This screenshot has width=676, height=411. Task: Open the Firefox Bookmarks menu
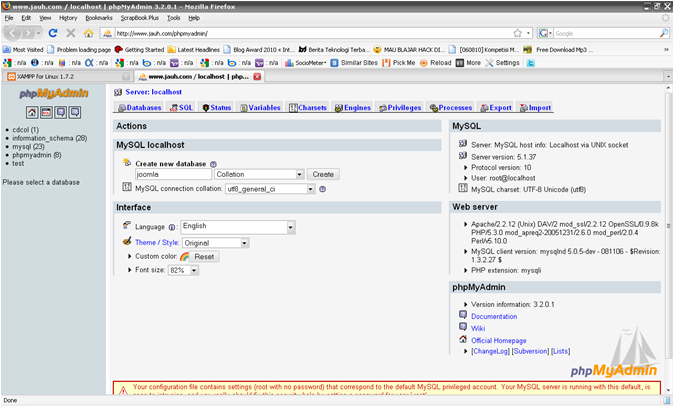tap(99, 18)
